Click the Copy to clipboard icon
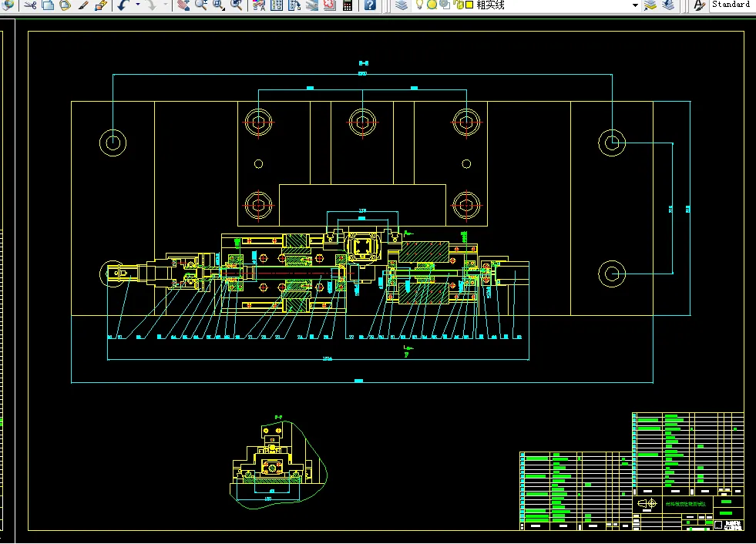Screen dimensions: 756x544 tap(48, 5)
